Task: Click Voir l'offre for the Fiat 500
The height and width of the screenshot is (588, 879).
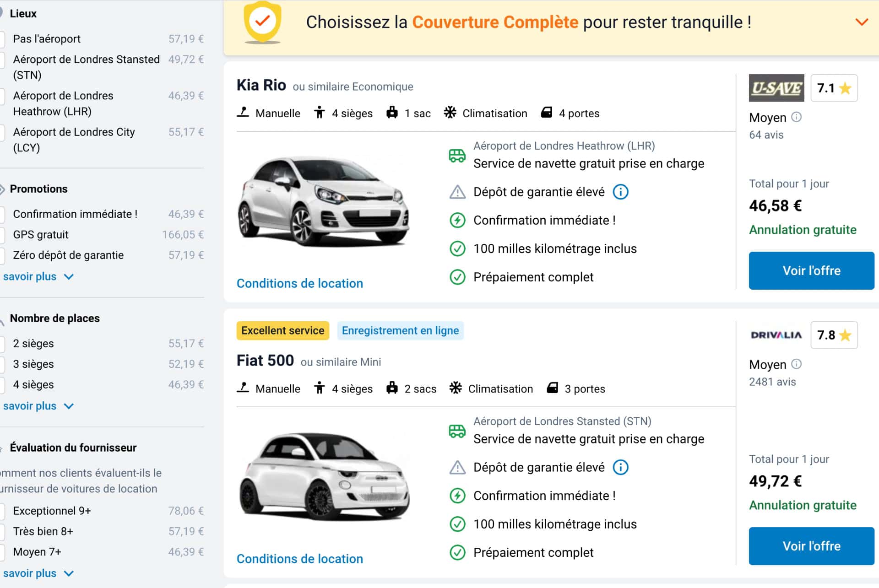Action: [811, 546]
